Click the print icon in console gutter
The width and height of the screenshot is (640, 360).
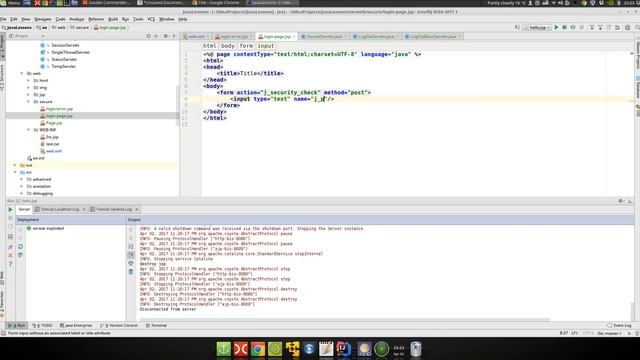coord(131,263)
